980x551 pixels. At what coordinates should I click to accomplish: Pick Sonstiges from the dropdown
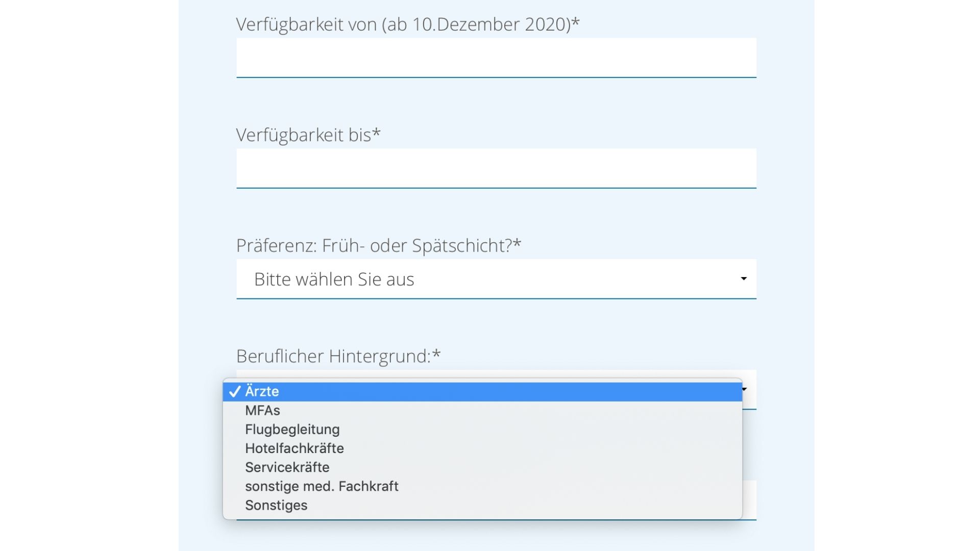tap(276, 505)
